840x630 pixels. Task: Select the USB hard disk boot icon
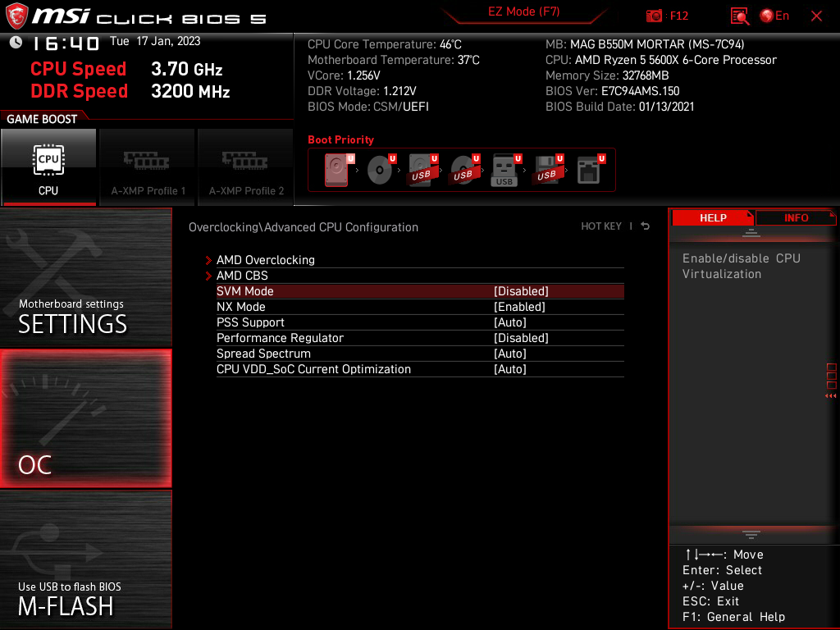pos(422,170)
